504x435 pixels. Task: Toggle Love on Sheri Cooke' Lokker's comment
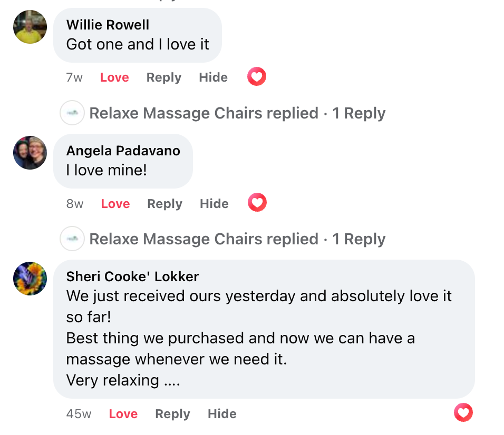pyautogui.click(x=123, y=414)
